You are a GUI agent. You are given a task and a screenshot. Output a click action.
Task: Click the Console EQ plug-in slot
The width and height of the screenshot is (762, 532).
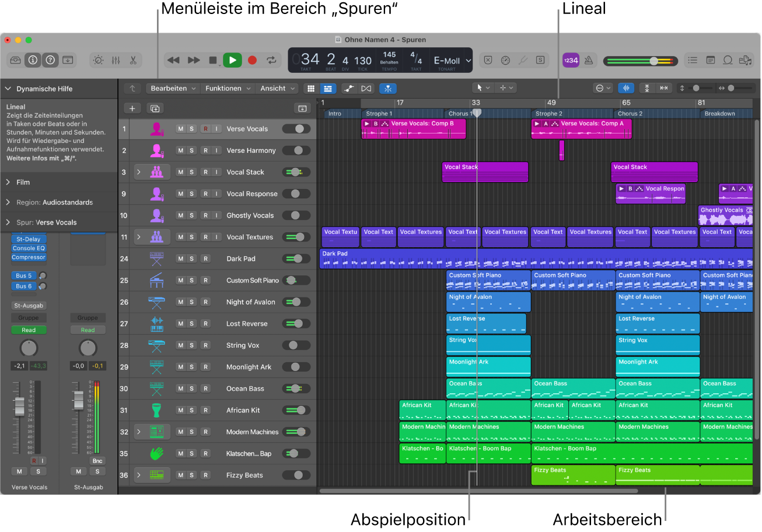(29, 249)
